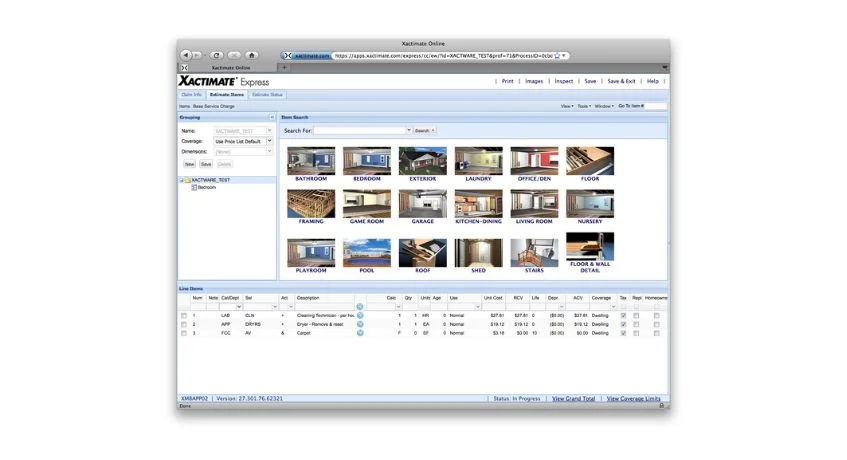
Task: Click Save in the top menu
Action: tap(590, 81)
